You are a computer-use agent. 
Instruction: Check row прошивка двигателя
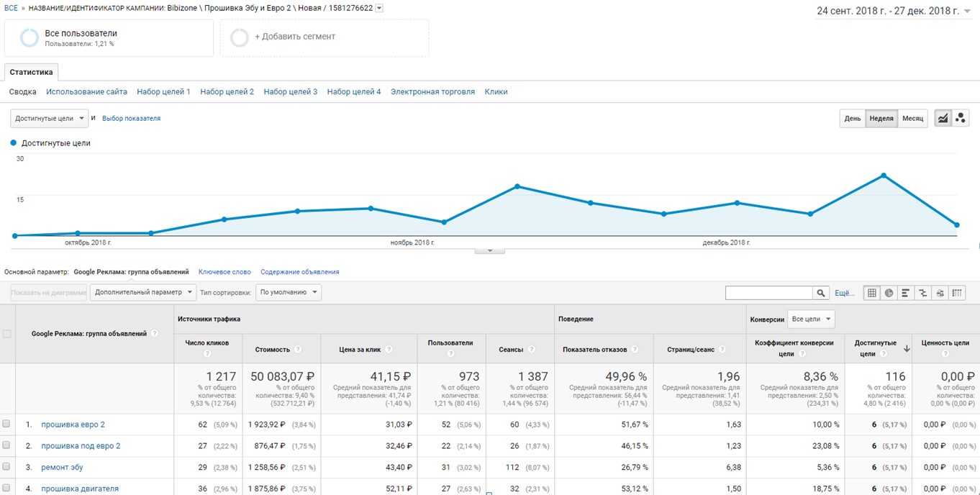pos(6,489)
